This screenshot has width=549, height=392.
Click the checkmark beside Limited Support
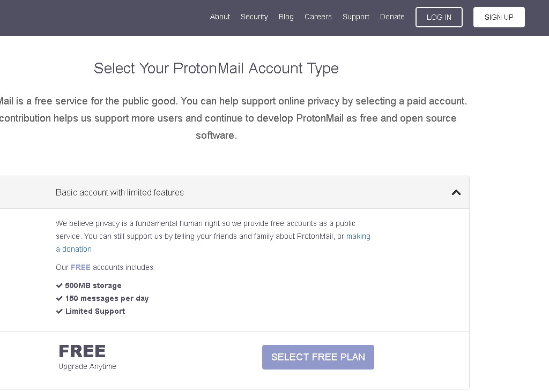(x=60, y=311)
